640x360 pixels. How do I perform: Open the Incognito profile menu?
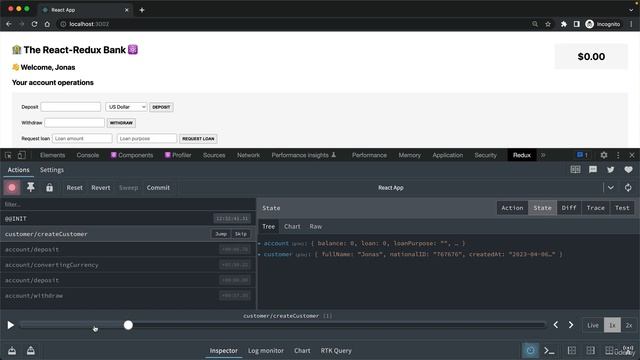[x=603, y=24]
